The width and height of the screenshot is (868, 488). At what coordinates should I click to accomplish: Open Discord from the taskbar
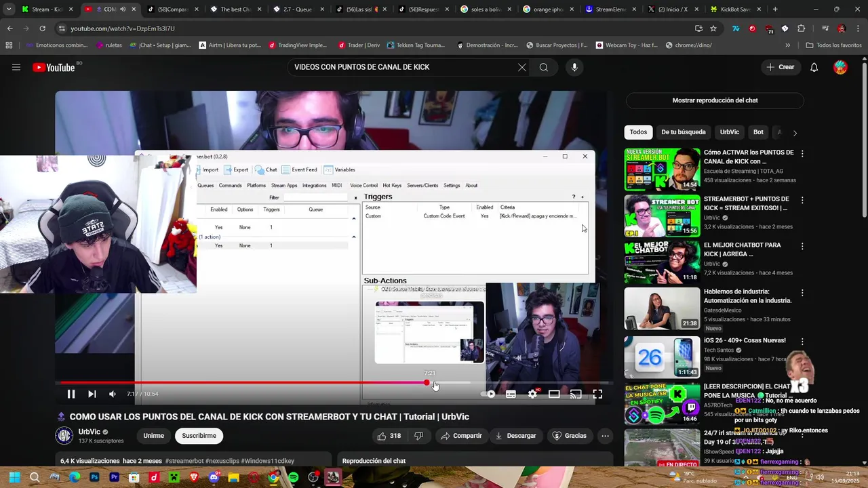pyautogui.click(x=214, y=477)
